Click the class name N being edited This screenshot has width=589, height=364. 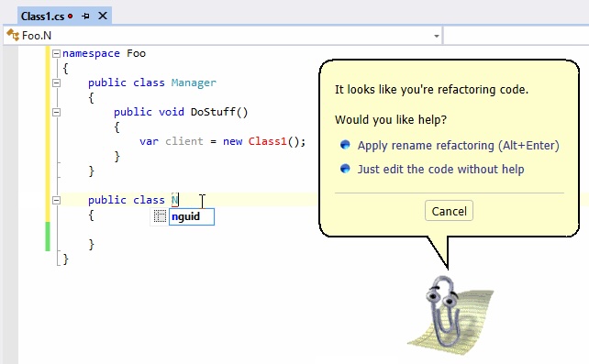click(174, 200)
